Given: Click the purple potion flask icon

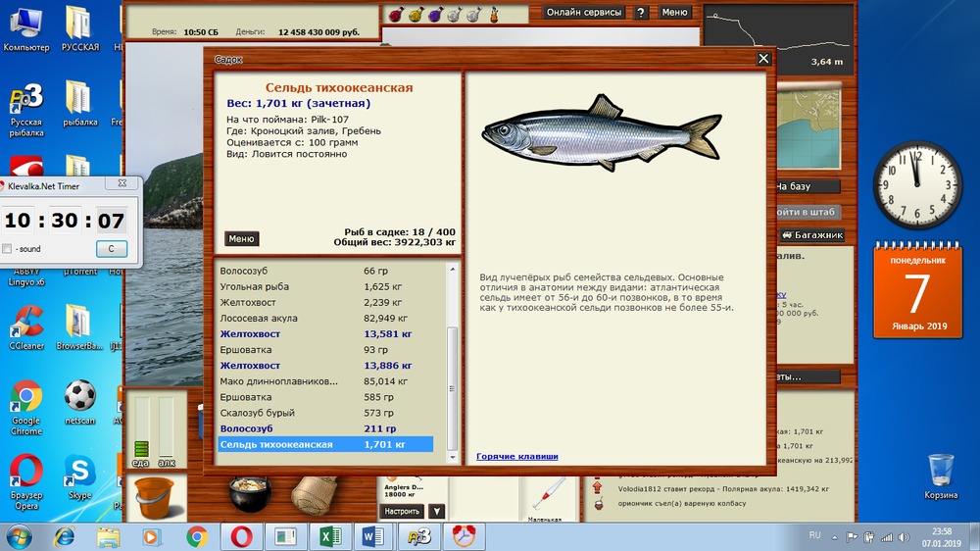Looking at the screenshot, I should [x=434, y=14].
